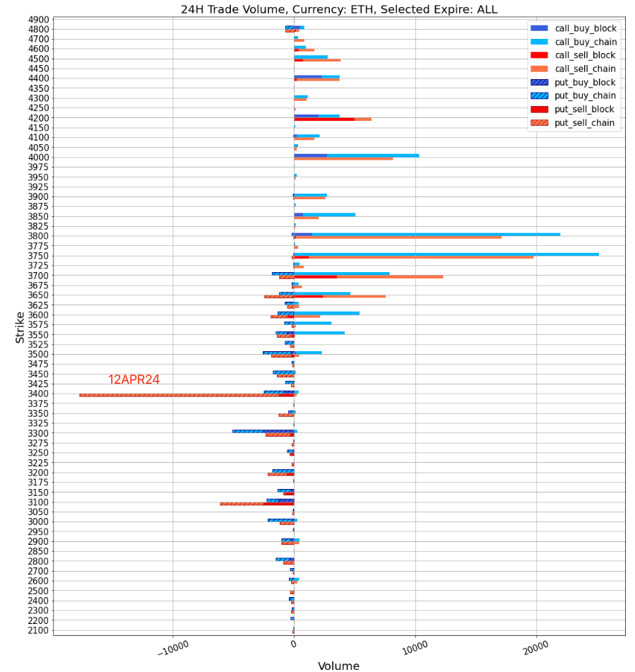The width and height of the screenshot is (635, 672).
Task: Click the hatched put_sell_chain legend swatch
Action: click(540, 123)
